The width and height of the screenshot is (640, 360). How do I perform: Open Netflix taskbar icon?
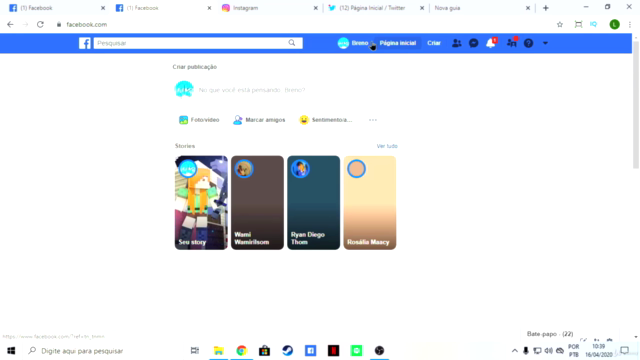333,351
